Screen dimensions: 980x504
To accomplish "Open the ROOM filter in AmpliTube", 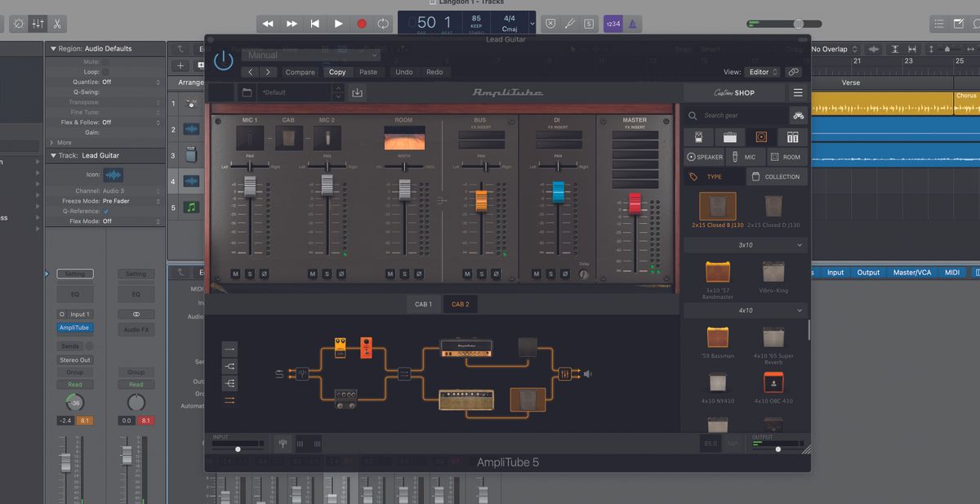I will click(786, 157).
